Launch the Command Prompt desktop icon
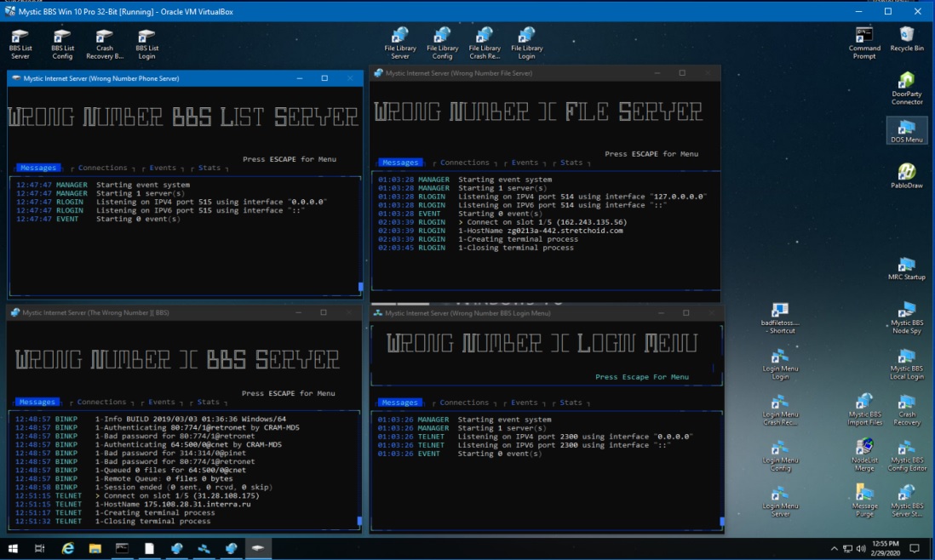The image size is (935, 560). (864, 43)
